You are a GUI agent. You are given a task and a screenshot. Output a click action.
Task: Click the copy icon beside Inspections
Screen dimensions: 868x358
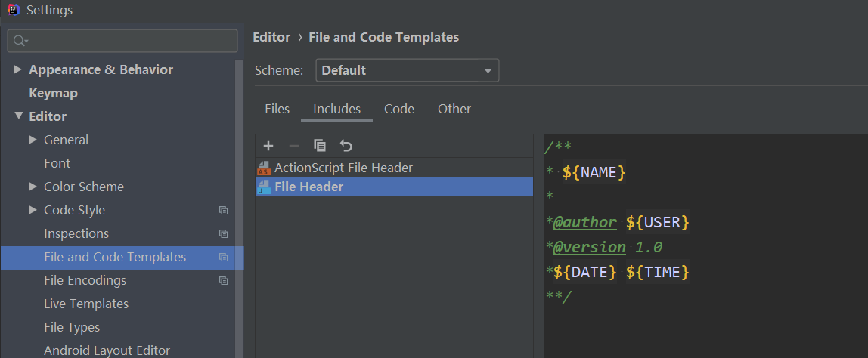click(x=223, y=233)
